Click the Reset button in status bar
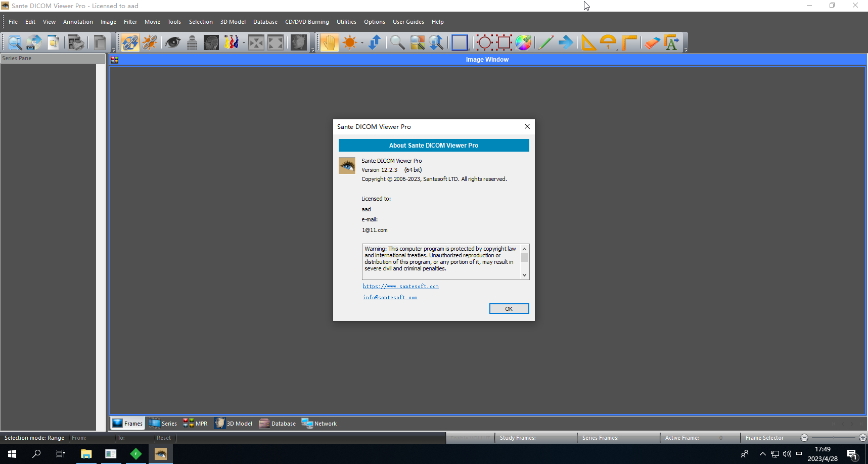Screen dimensions: 868x464 click(x=164, y=438)
